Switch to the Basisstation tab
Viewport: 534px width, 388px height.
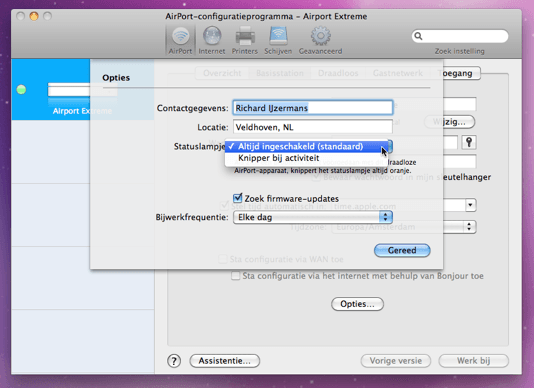pyautogui.click(x=280, y=73)
